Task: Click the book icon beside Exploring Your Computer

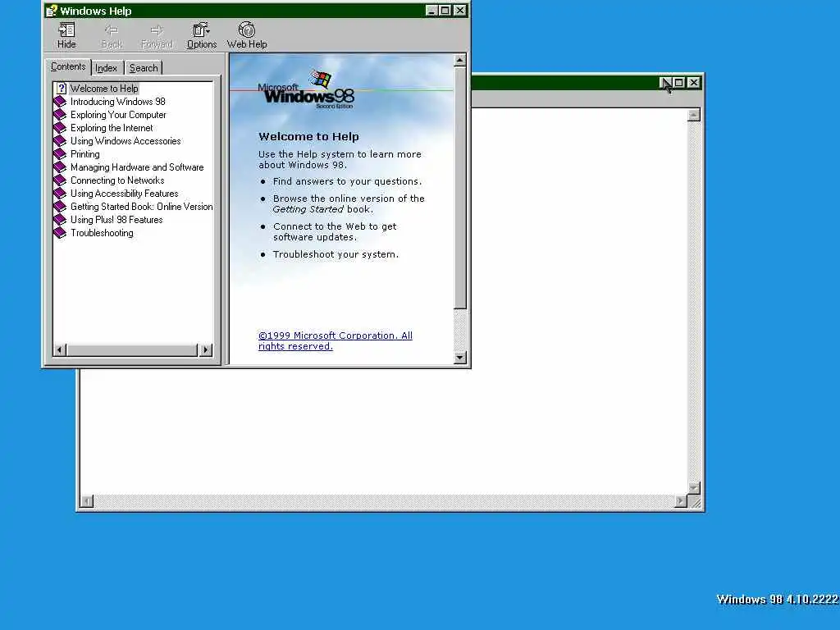Action: click(x=60, y=115)
